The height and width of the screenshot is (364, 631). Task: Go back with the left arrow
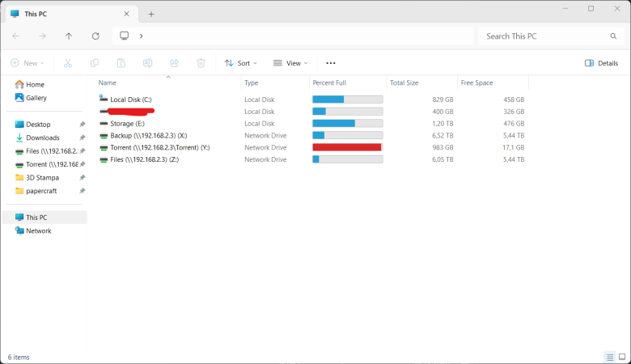pos(15,36)
